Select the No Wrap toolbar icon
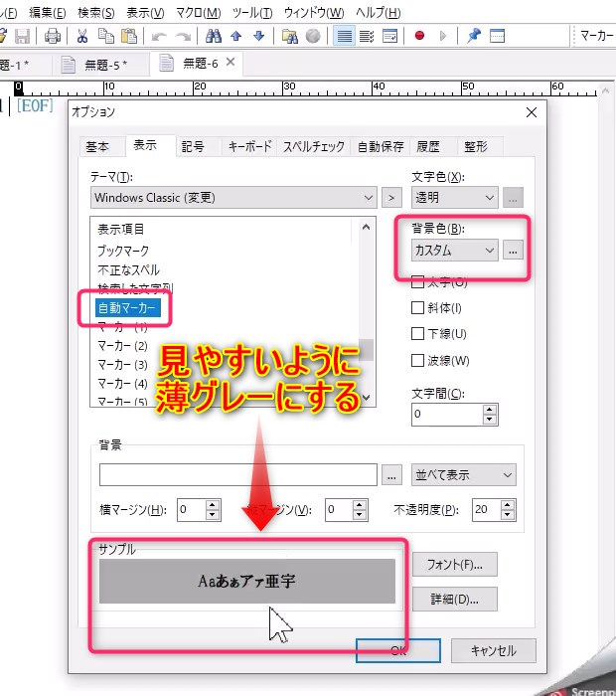 345,36
